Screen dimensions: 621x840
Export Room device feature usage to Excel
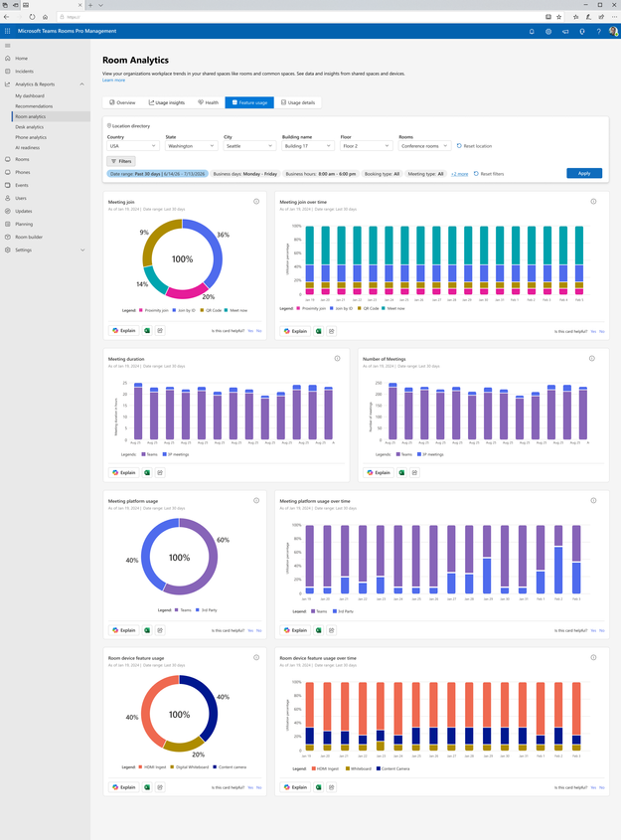point(147,787)
